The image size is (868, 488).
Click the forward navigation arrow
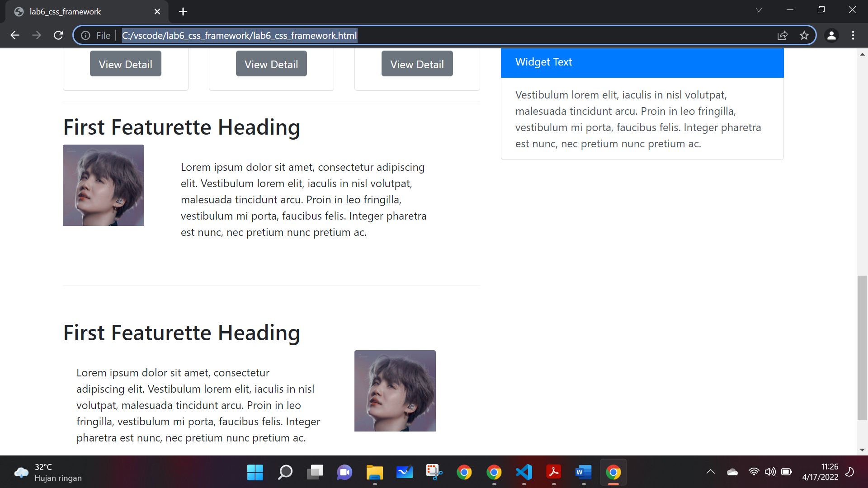tap(37, 35)
